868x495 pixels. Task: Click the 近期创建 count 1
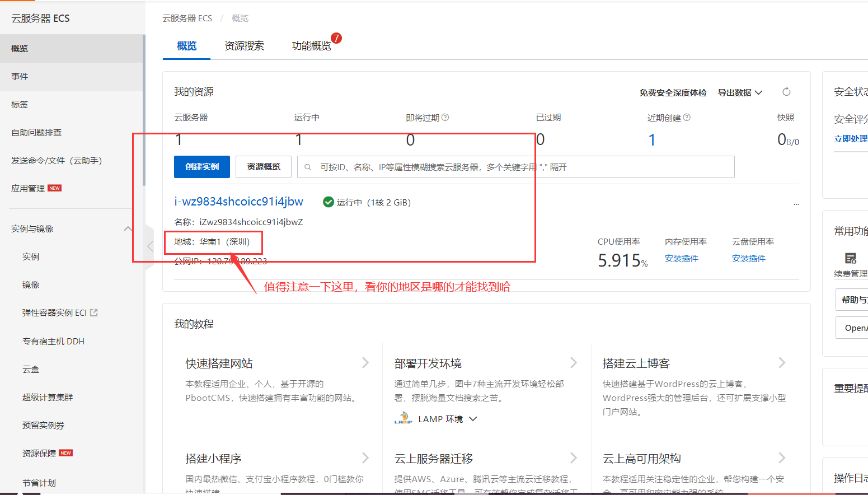point(652,140)
